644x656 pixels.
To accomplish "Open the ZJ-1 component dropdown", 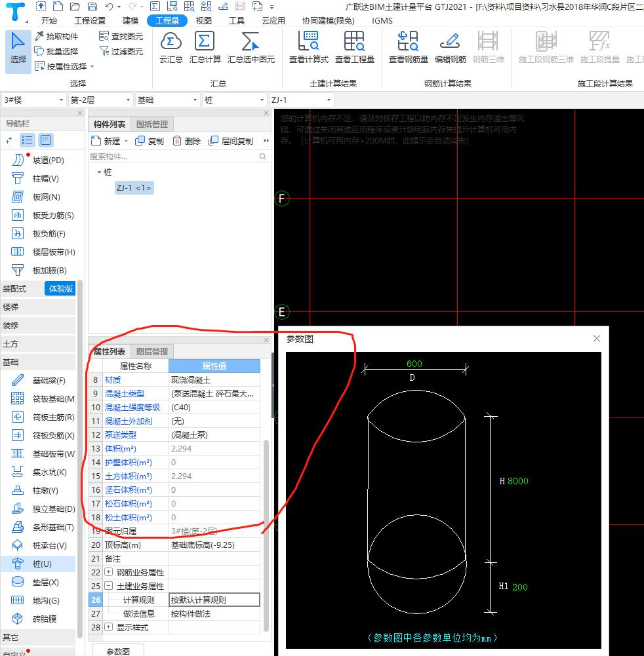I will pyautogui.click(x=300, y=100).
